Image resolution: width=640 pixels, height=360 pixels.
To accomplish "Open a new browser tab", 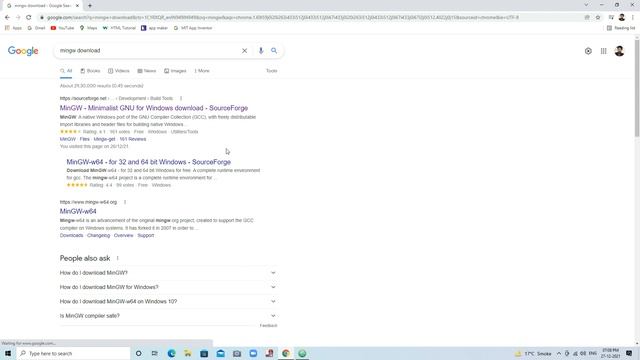I will click(90, 6).
